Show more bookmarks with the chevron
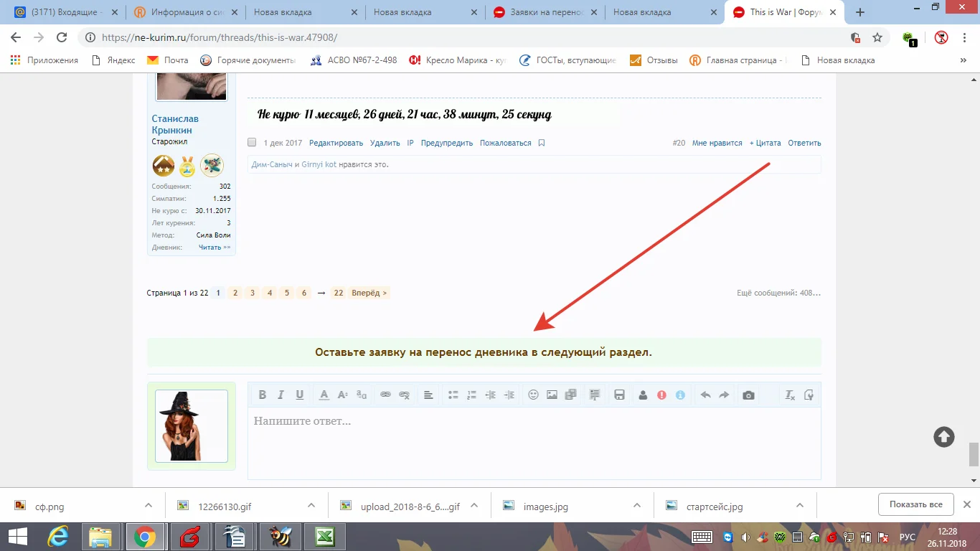This screenshot has height=551, width=980. pyautogui.click(x=963, y=60)
